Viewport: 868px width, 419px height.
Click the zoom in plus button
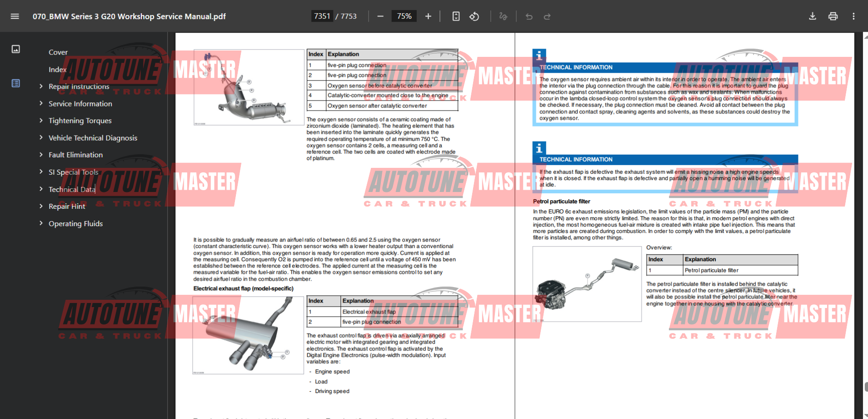point(428,16)
